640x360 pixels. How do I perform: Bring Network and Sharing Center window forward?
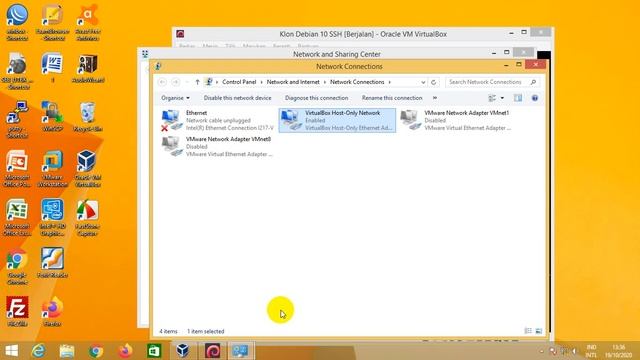pyautogui.click(x=336, y=54)
